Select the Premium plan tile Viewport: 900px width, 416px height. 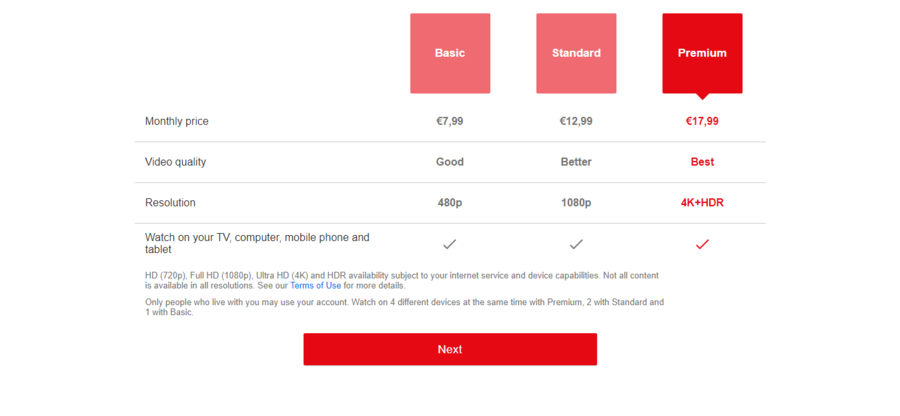702,53
